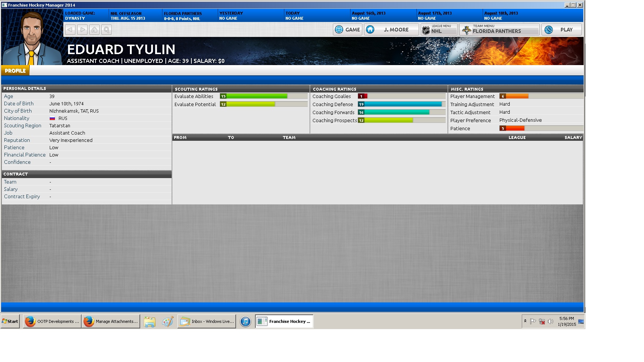644x362 pixels.
Task: Click the back navigation arrow icon
Action: coord(70,30)
